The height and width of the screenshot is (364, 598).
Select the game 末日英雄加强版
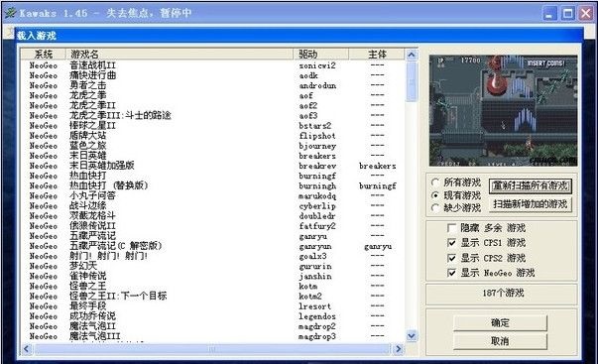point(212,166)
